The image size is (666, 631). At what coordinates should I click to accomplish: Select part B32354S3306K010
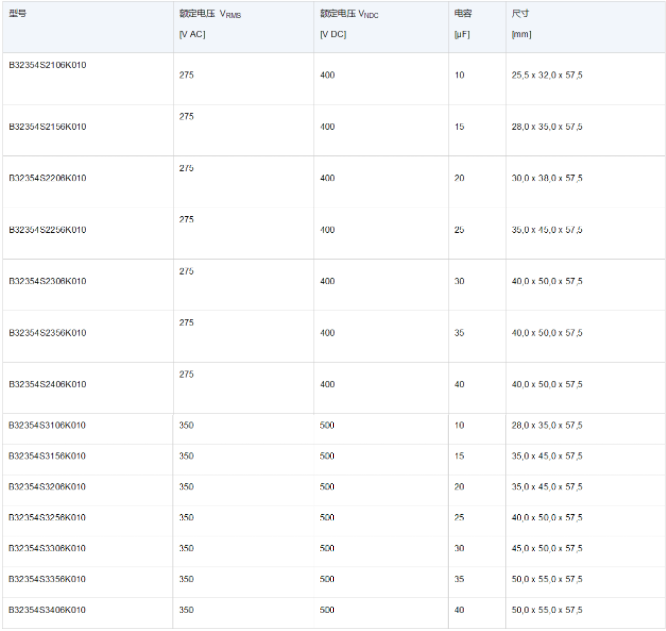pos(47,548)
